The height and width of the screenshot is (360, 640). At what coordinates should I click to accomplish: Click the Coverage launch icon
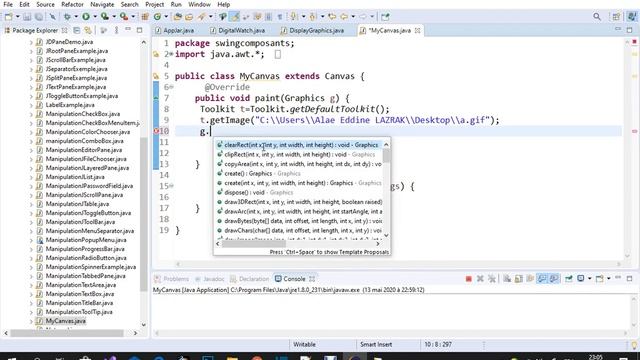pos(105,17)
